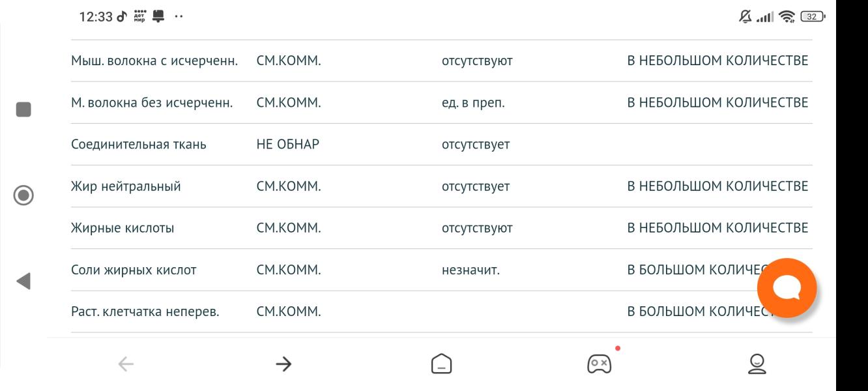Tap Android home circle button

click(23, 195)
